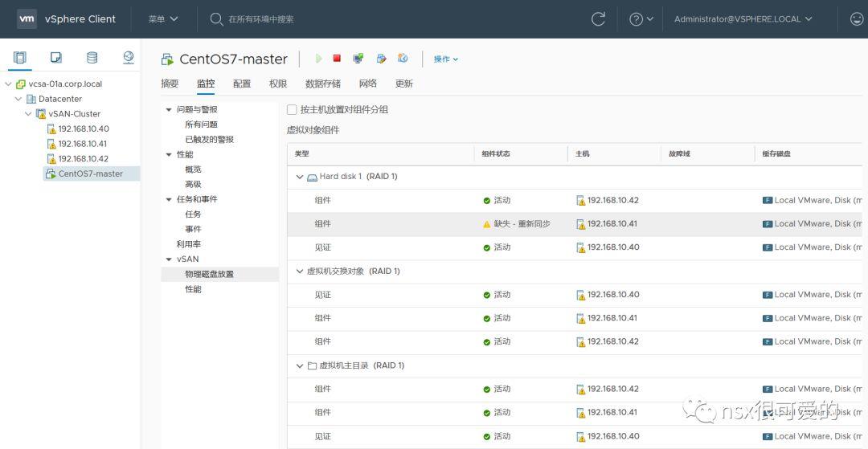Viewport: 868px width, 449px height.
Task: Switch to the 摘要 tab
Action: [x=170, y=84]
